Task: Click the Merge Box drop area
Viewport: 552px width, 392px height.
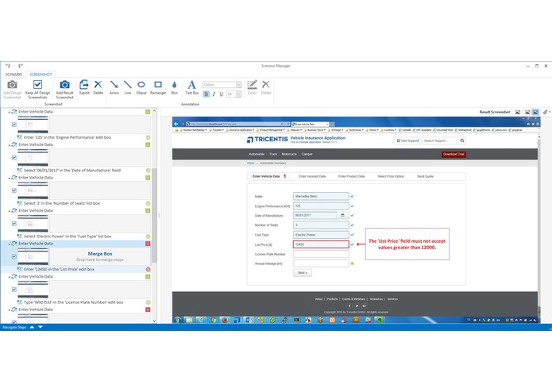Action: click(100, 256)
